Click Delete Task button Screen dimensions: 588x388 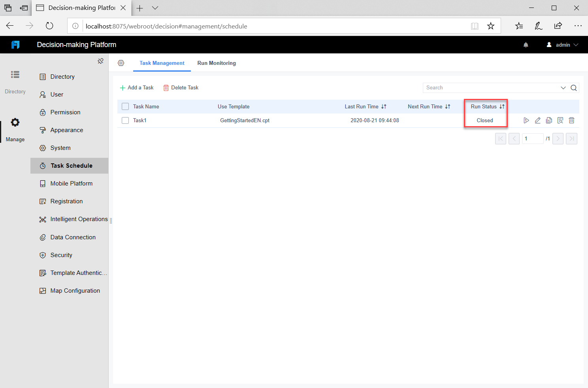coord(181,87)
